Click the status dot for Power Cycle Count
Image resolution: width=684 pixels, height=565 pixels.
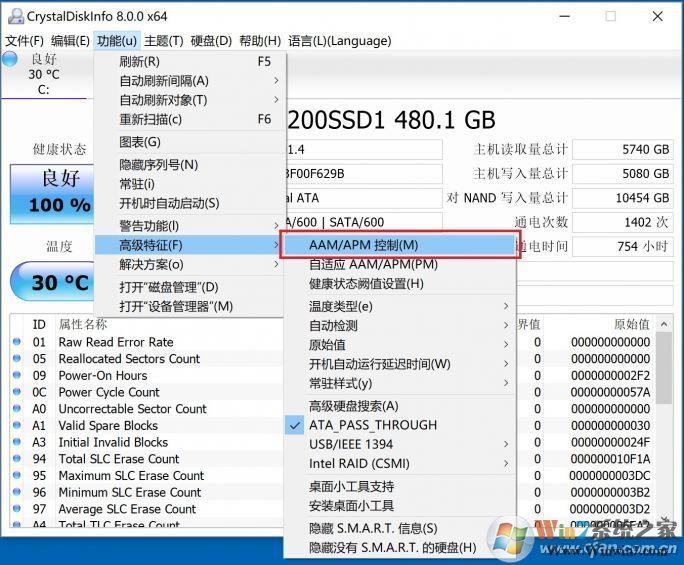17,392
